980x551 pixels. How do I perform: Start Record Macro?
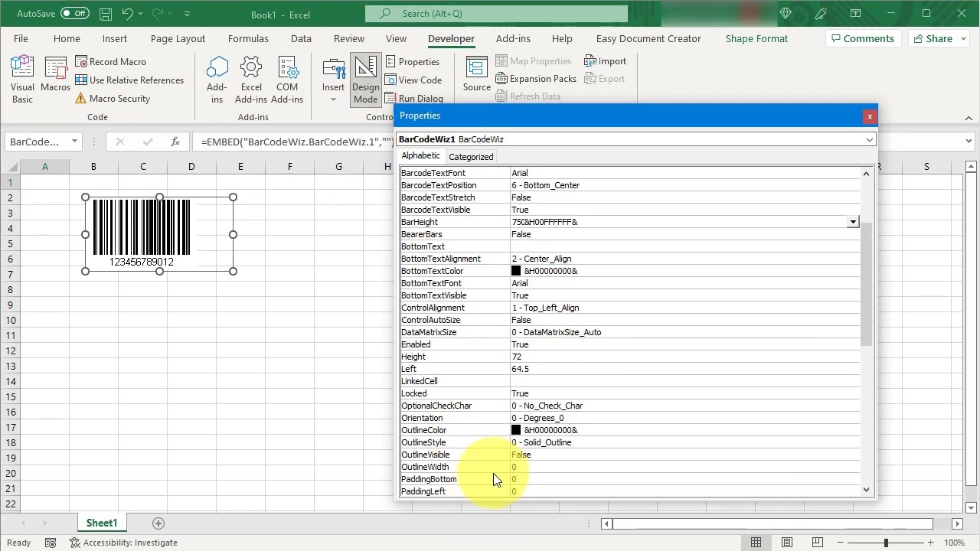(110, 61)
